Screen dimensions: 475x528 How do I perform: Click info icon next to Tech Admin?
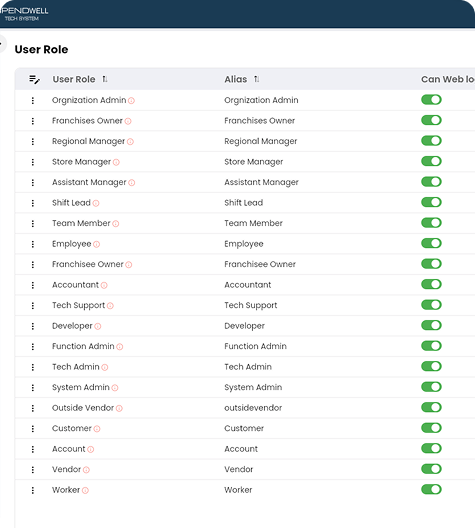[x=105, y=367]
